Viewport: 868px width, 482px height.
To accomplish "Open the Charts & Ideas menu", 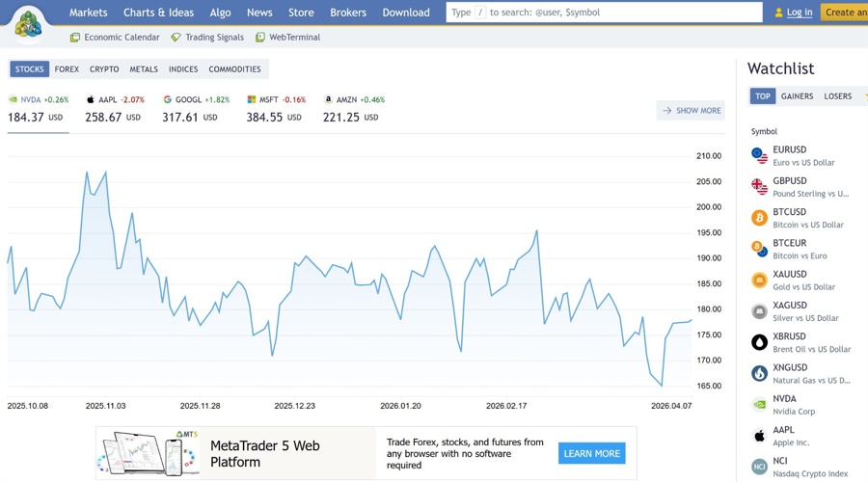I will [x=158, y=13].
